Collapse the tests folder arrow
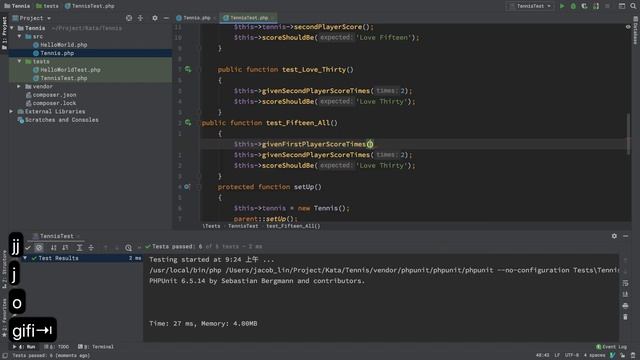 (19, 61)
